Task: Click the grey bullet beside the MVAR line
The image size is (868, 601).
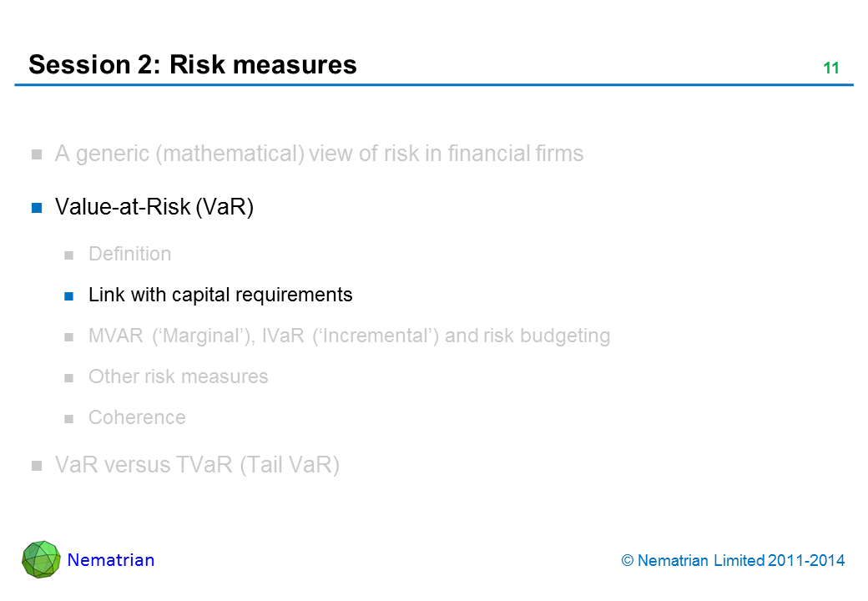Action: (71, 336)
